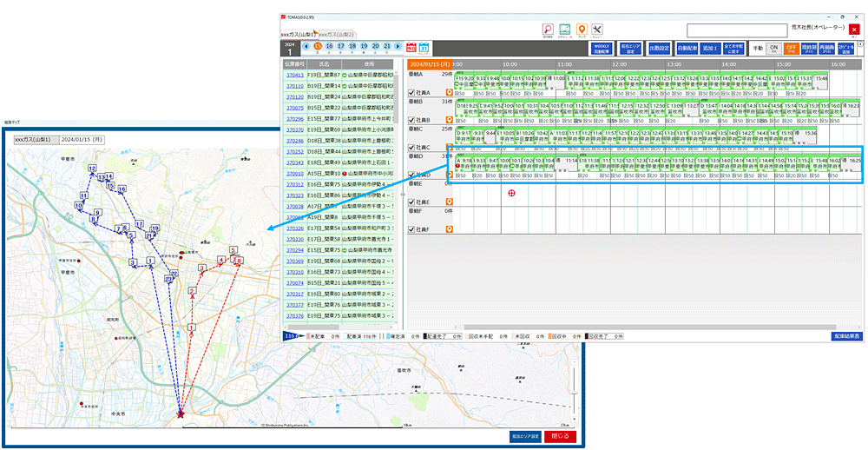The image size is (868, 450).
Task: Click the 氏名 column header
Action: click(324, 64)
